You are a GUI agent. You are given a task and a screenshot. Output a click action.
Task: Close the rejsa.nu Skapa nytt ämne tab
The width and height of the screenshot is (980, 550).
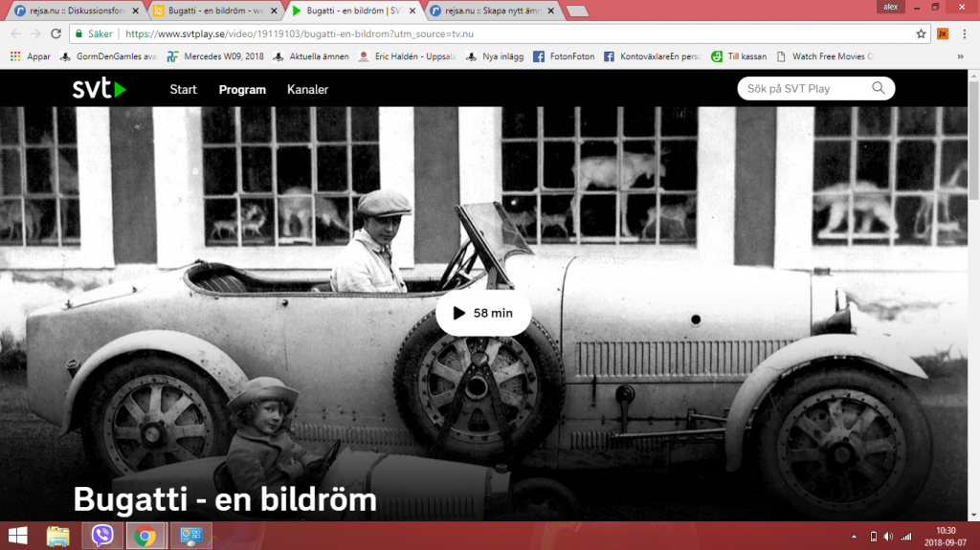click(550, 11)
